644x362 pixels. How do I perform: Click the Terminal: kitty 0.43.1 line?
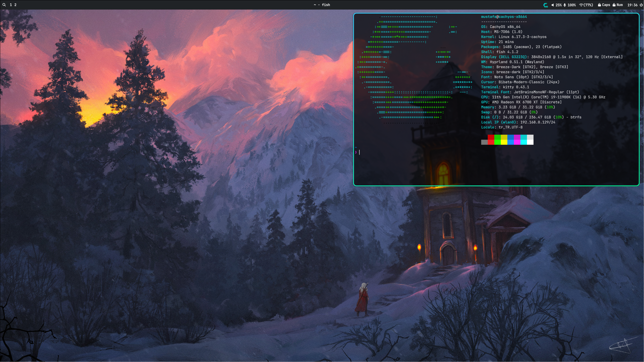(x=505, y=87)
